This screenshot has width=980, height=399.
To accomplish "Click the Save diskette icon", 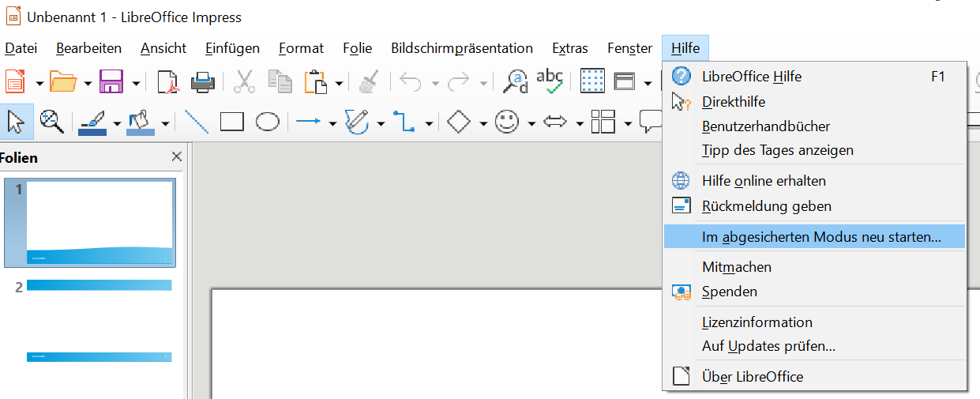I will (x=111, y=81).
